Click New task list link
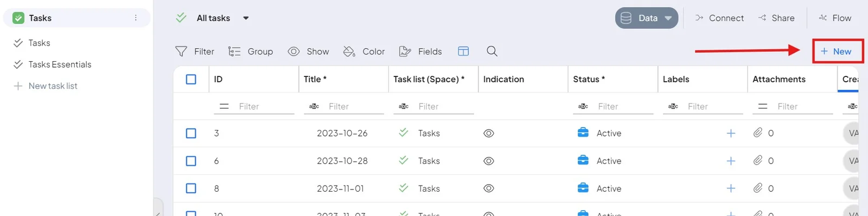 tap(46, 86)
